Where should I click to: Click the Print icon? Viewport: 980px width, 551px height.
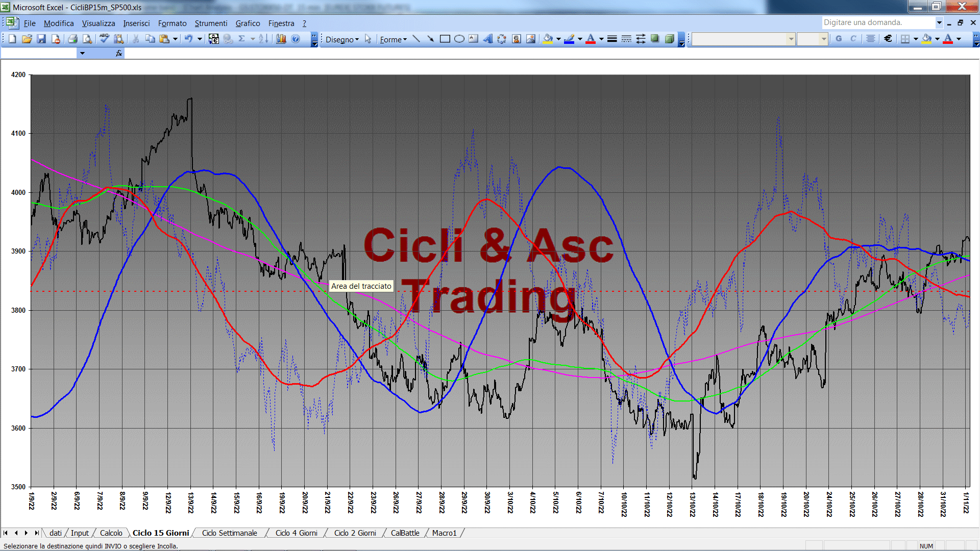click(73, 39)
